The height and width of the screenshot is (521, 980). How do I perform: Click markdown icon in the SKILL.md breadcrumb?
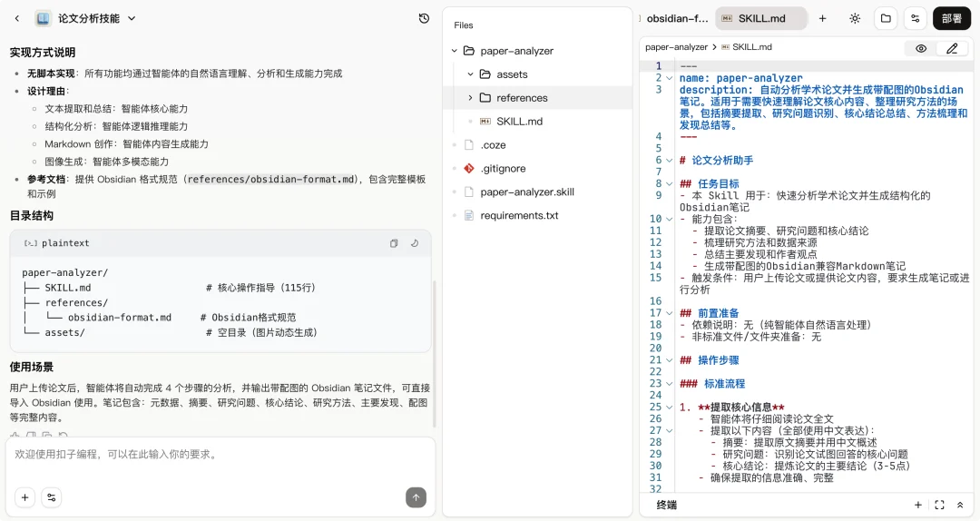point(725,47)
